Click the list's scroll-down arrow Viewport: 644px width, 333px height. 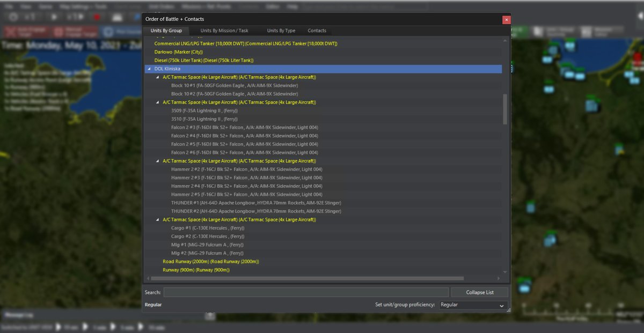(x=505, y=272)
